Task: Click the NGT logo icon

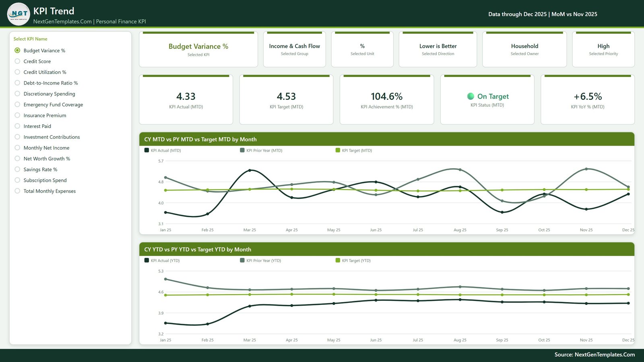Action: (x=19, y=14)
